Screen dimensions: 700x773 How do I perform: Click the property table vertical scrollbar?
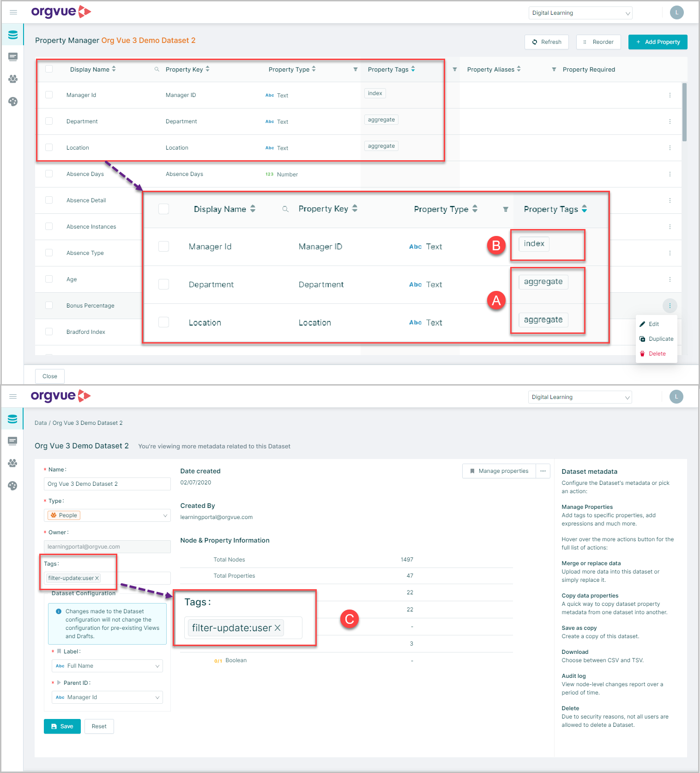click(684, 112)
